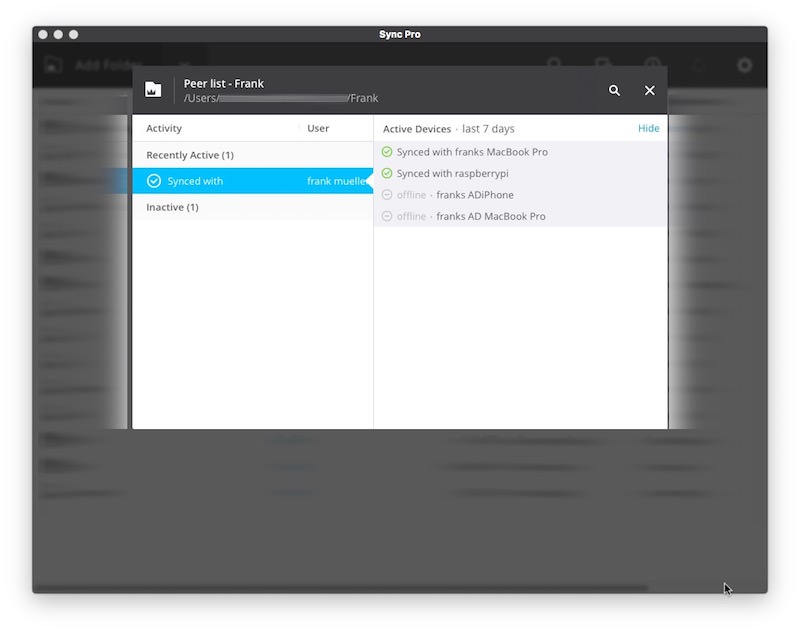Click the Active Devices last 7 days heading
800x632 pixels.
click(x=448, y=129)
